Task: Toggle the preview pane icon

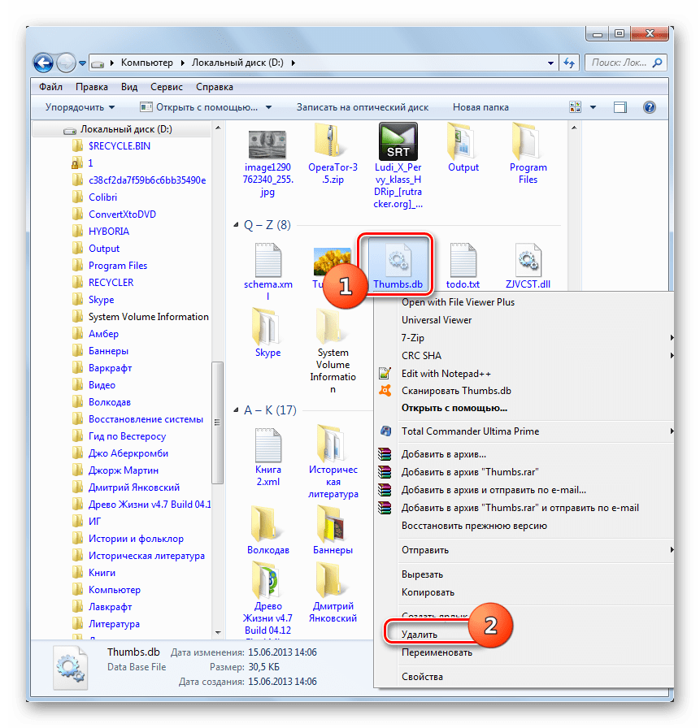Action: tap(620, 107)
